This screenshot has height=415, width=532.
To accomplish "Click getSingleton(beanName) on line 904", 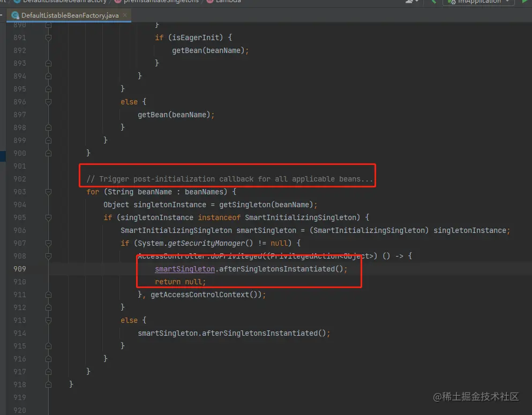I will (x=266, y=205).
